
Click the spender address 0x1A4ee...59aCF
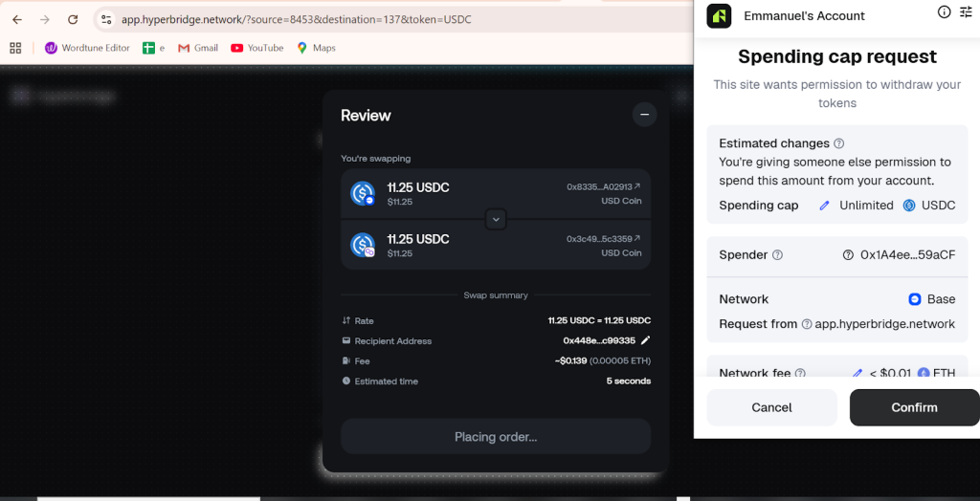tap(908, 255)
